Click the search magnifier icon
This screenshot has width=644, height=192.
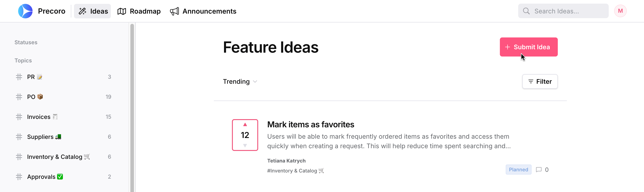526,11
